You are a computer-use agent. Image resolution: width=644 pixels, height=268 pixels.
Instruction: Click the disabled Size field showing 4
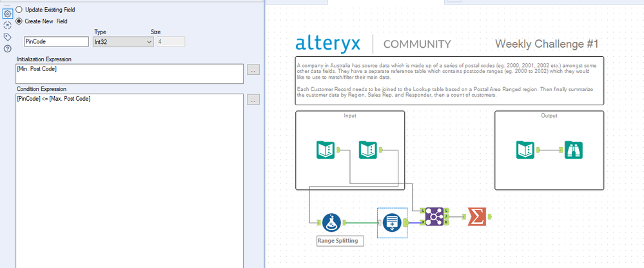click(x=171, y=41)
